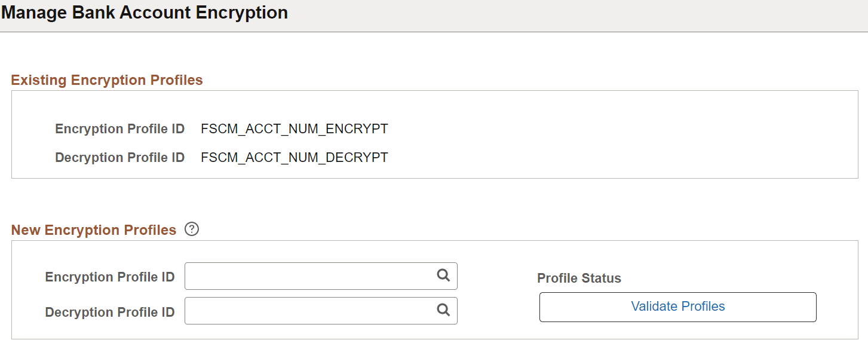Select the magnifying glass beside the lower input field
Viewport: 868px width, 346px height.
[443, 311]
